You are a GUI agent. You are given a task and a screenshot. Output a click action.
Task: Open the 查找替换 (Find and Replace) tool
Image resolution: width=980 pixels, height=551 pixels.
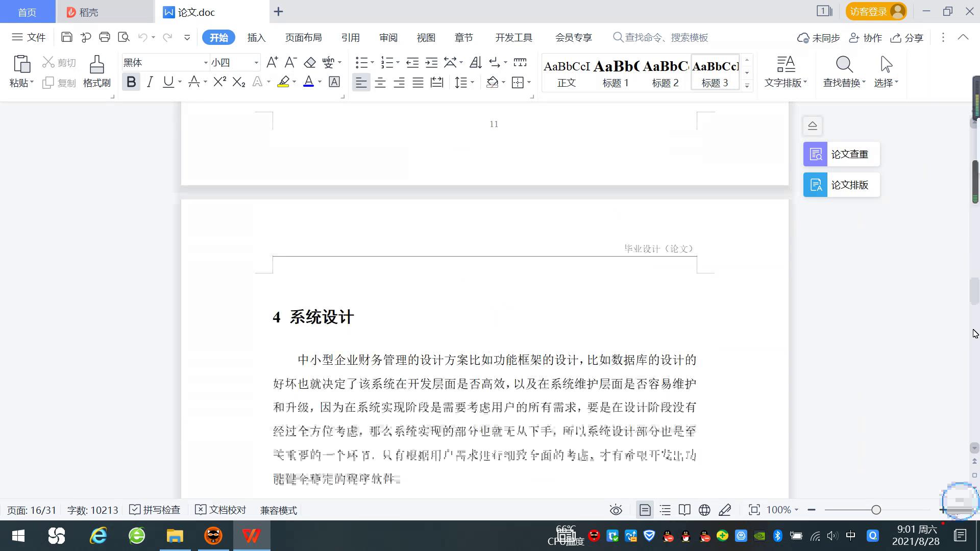(843, 71)
